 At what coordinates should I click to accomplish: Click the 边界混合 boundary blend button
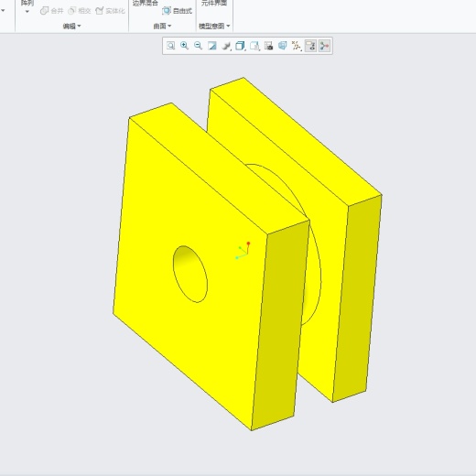pos(146,3)
